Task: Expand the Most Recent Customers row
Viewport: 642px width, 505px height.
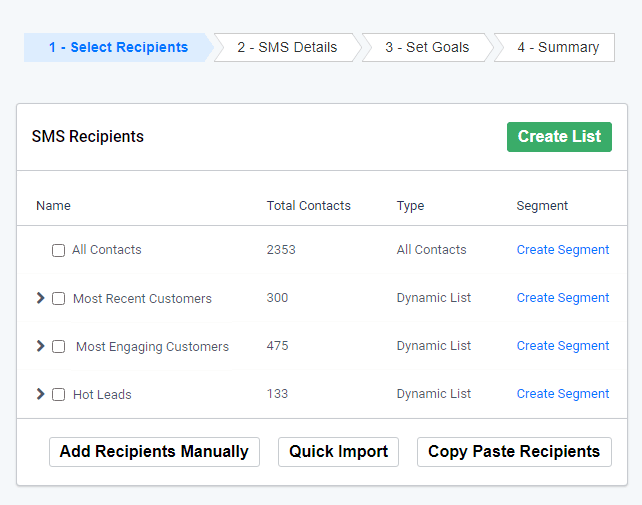Action: pyautogui.click(x=40, y=298)
